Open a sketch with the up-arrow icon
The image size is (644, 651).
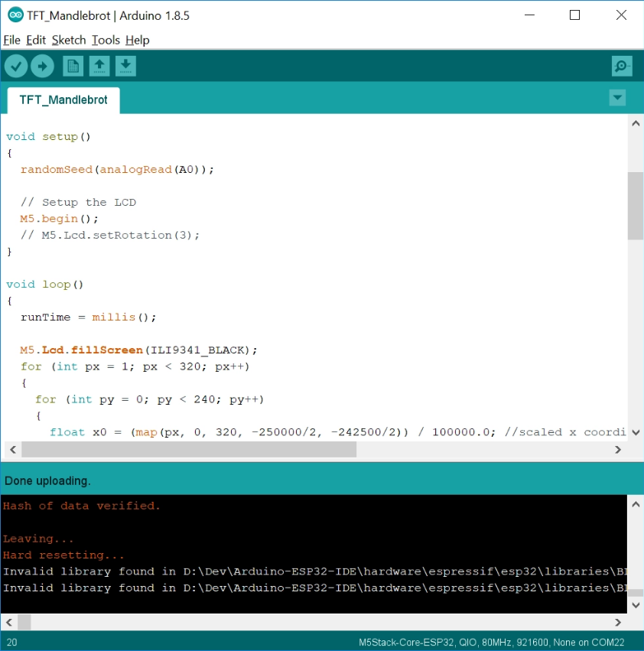coord(99,66)
